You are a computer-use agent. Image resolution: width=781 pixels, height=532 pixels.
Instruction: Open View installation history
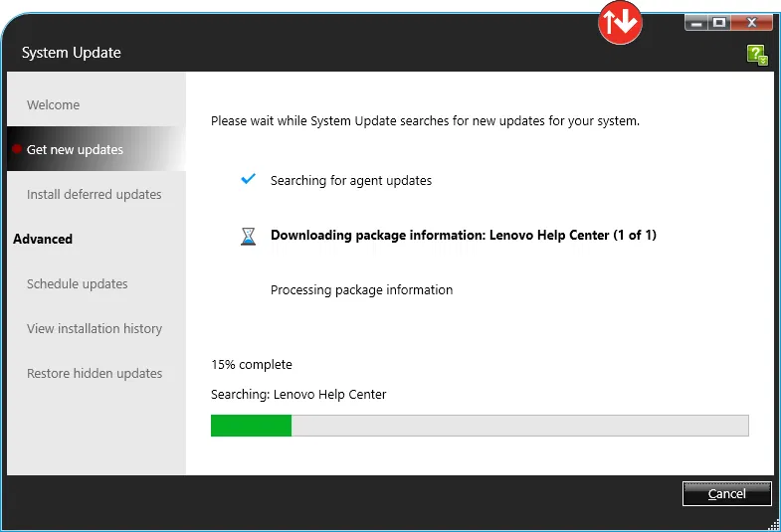[95, 328]
